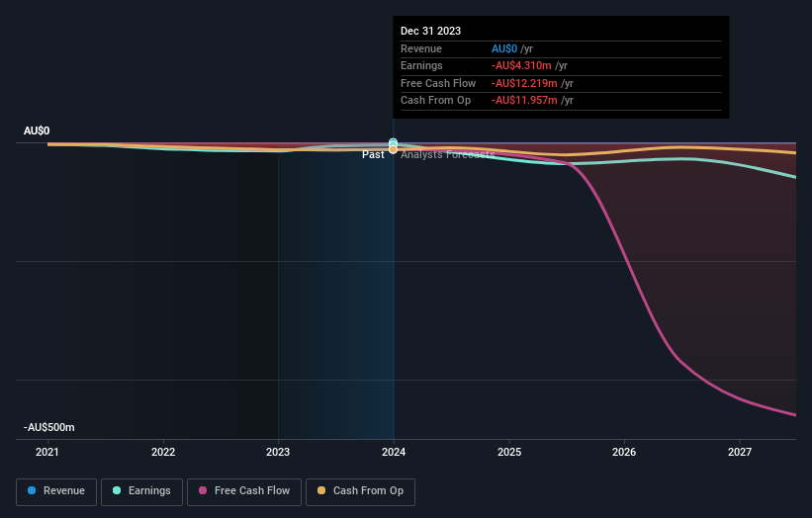Click the 2025 x-axis label
The image size is (812, 518).
509,452
